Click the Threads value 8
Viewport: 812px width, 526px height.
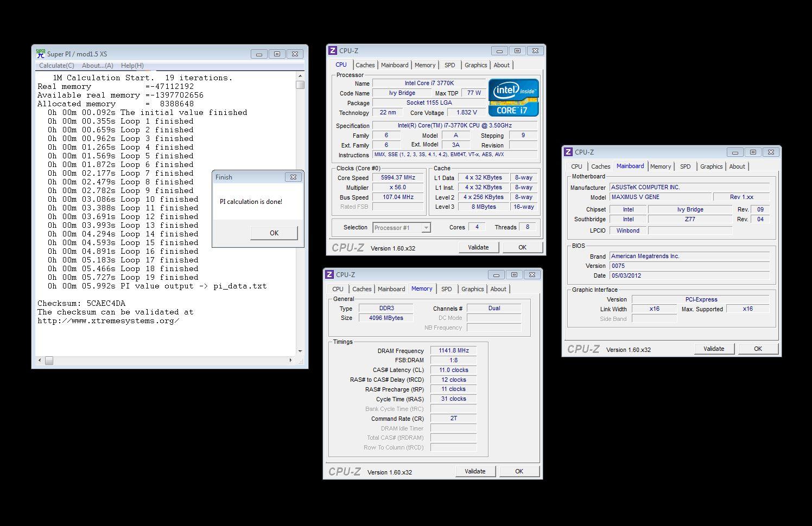tap(527, 228)
